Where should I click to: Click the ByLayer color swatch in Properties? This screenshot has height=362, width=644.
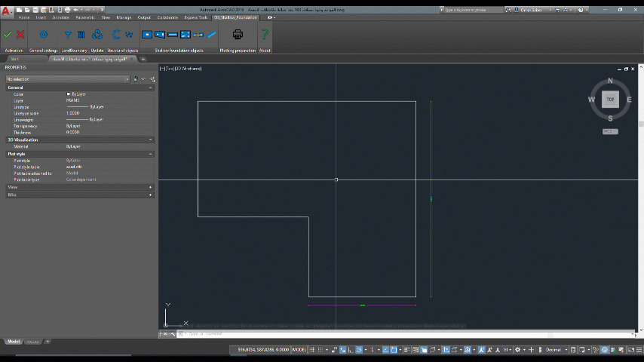(69, 94)
